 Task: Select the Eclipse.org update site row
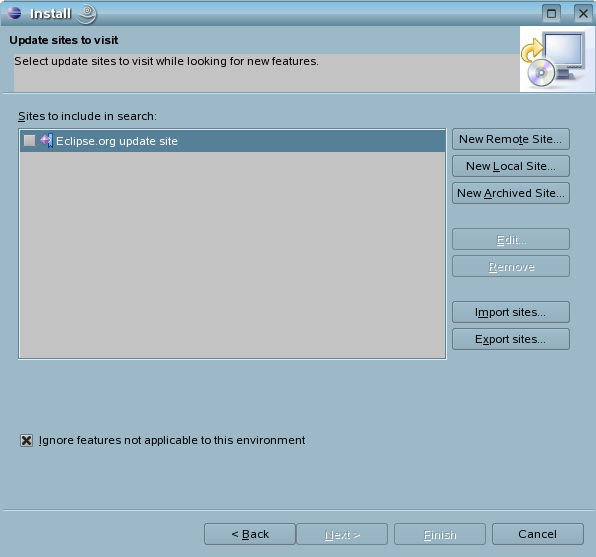coord(232,141)
